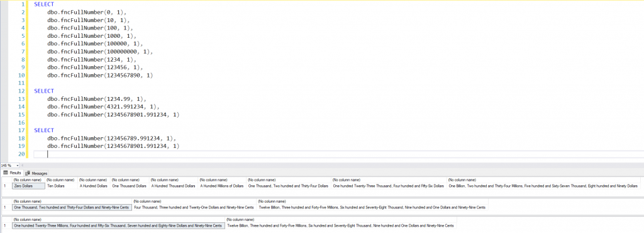Click the empty editor line 20

click(338, 154)
